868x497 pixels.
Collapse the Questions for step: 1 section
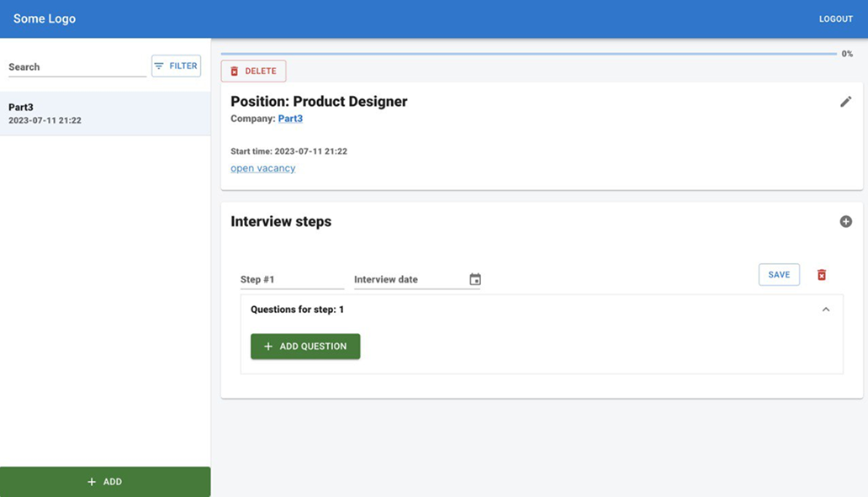click(x=825, y=309)
